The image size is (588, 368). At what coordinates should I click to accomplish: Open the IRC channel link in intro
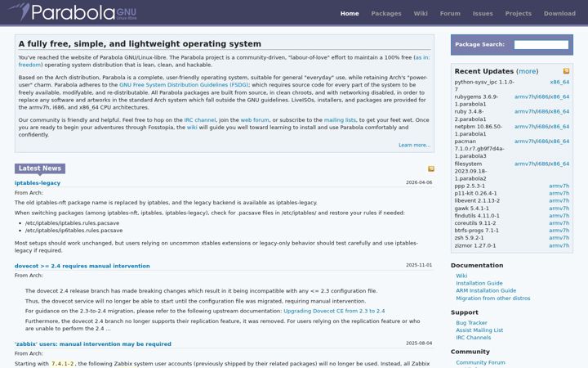click(x=200, y=120)
